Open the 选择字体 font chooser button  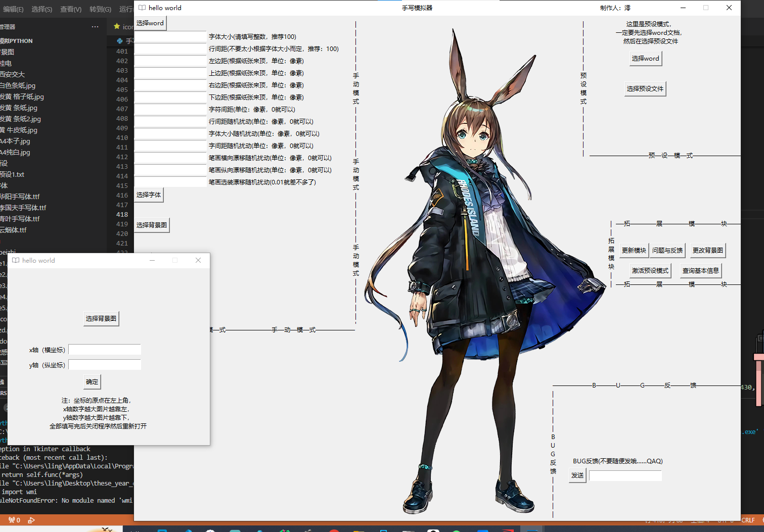point(149,195)
